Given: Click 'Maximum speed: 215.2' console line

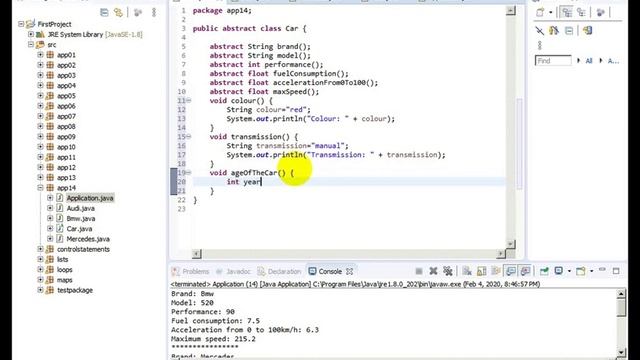Looking at the screenshot, I should tap(213, 339).
